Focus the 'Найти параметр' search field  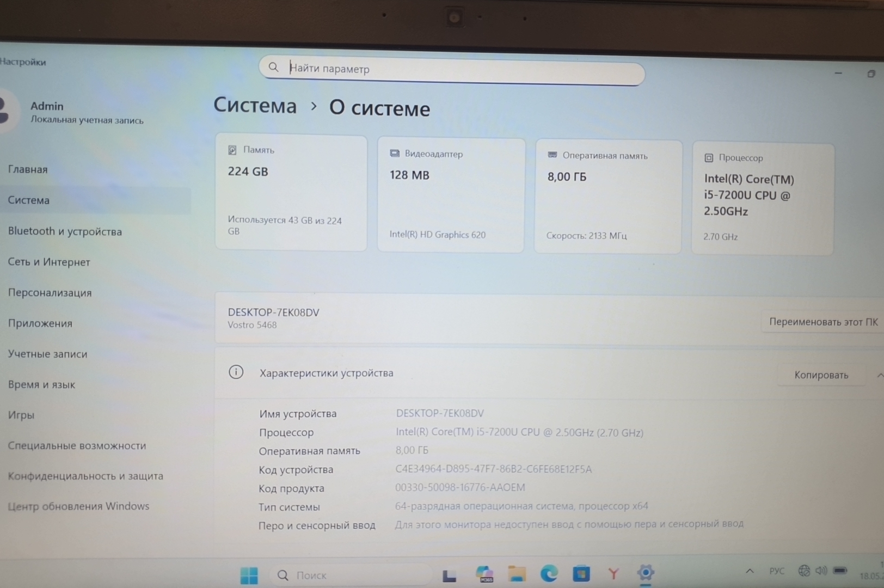pos(452,70)
